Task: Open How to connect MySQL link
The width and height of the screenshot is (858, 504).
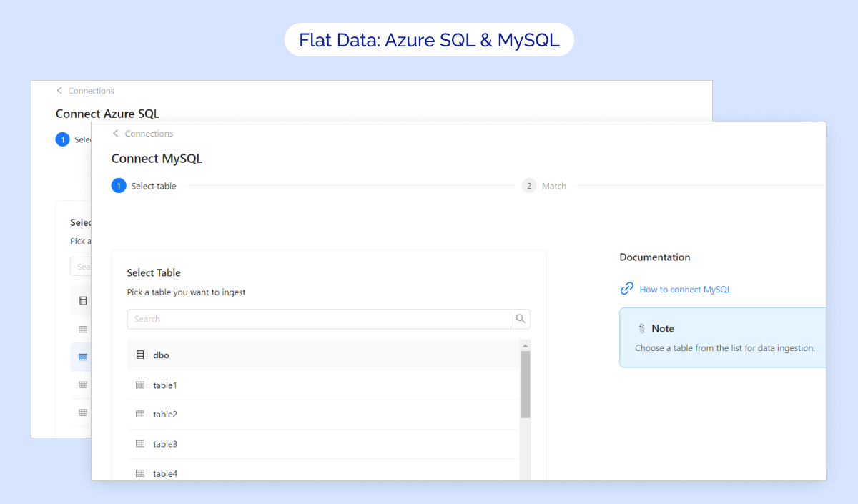Action: [685, 290]
